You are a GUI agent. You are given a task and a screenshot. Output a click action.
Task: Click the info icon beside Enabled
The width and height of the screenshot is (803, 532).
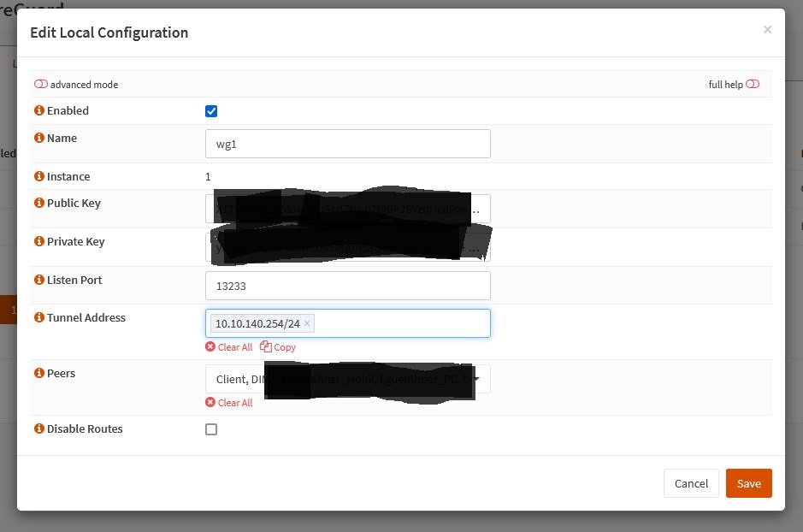point(38,110)
